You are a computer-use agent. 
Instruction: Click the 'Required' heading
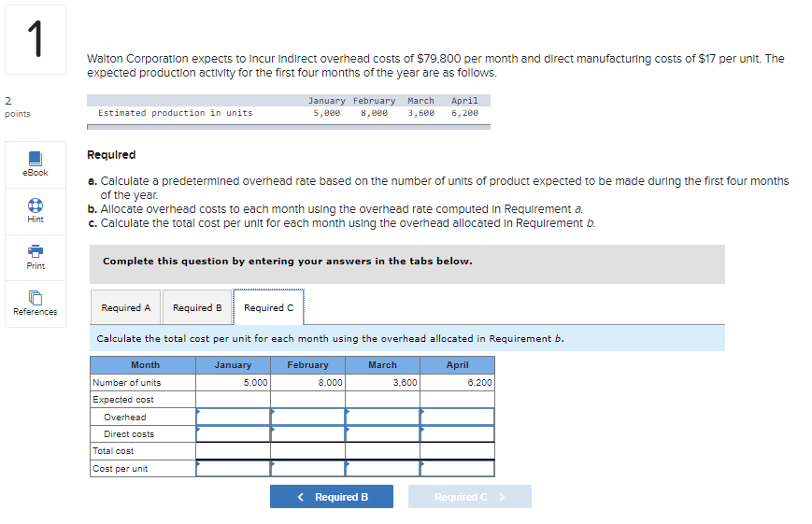point(111,155)
